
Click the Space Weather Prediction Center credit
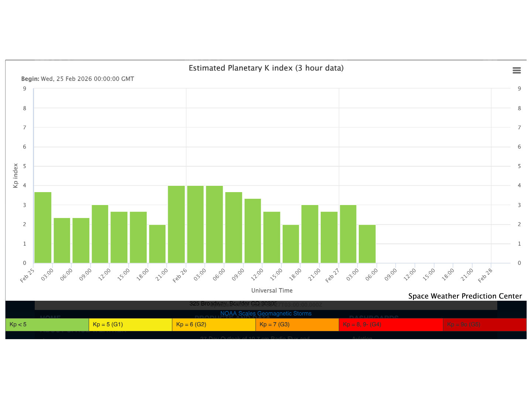tap(465, 296)
